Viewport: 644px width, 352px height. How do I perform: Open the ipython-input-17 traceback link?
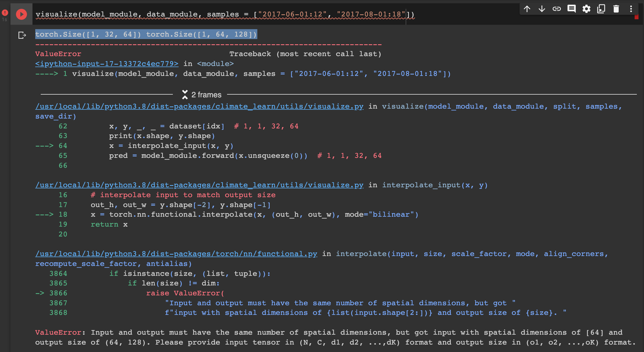107,64
